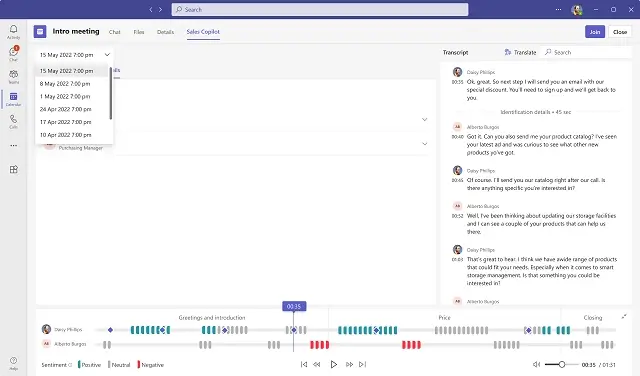Play the meeting recording

(x=333, y=364)
